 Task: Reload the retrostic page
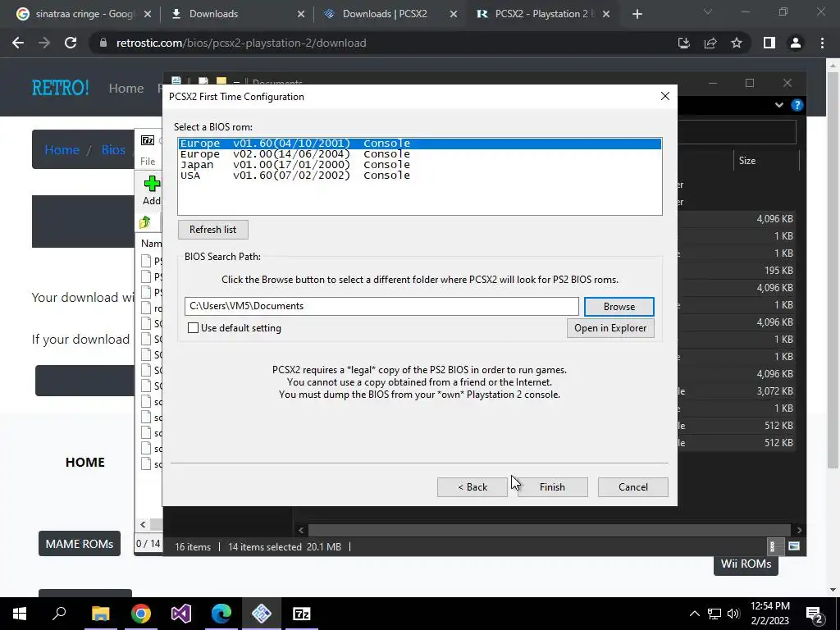tap(71, 43)
